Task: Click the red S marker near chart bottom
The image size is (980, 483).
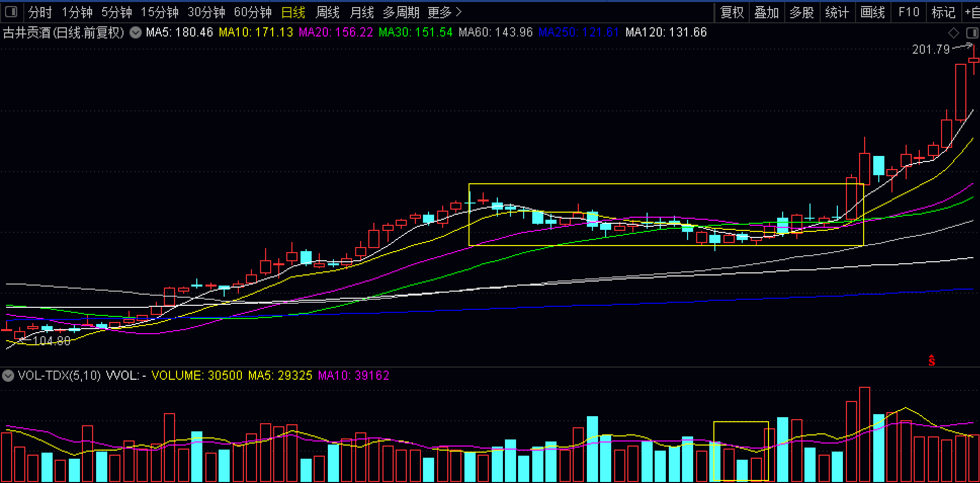Action: point(932,360)
